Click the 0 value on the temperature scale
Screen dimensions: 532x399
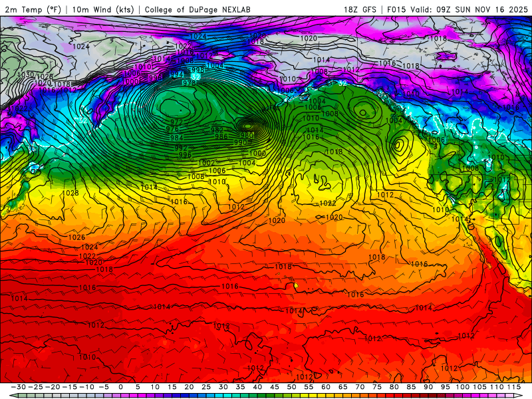[121, 387]
